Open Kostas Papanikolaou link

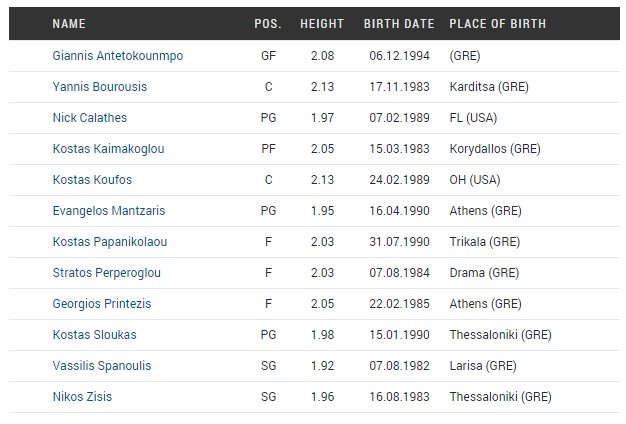(110, 242)
